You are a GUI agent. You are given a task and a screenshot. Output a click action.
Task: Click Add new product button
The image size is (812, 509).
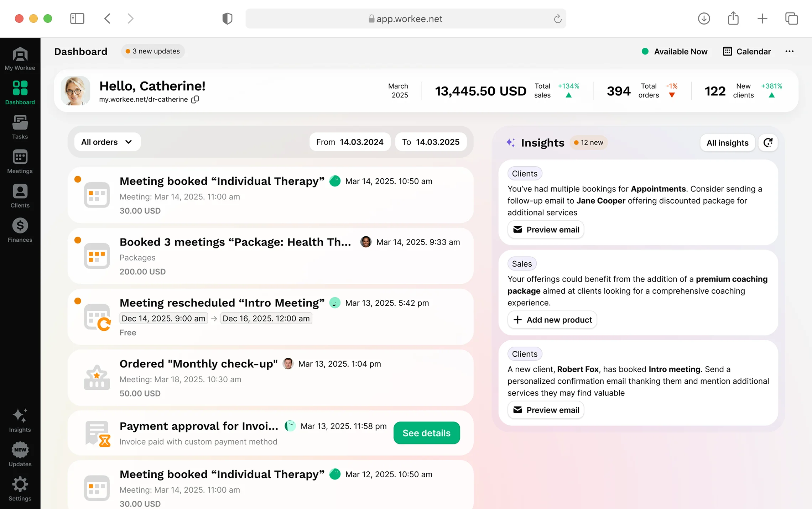tap(552, 320)
